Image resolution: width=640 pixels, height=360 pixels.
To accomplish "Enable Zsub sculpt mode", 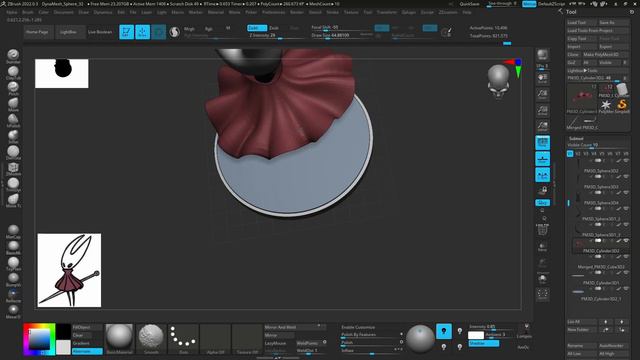I will [x=273, y=28].
